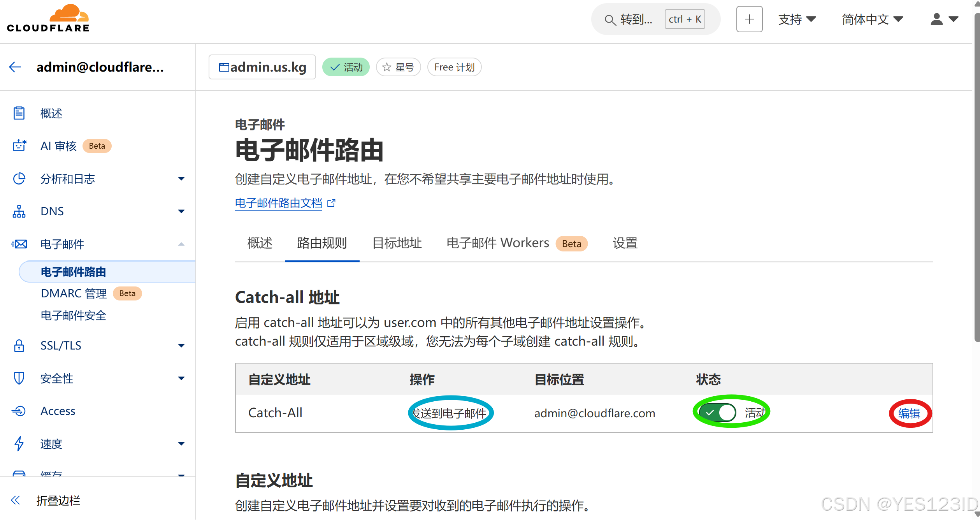Viewport: 980px width, 520px height.
Task: Click the Cloudflare logo
Action: pos(48,18)
